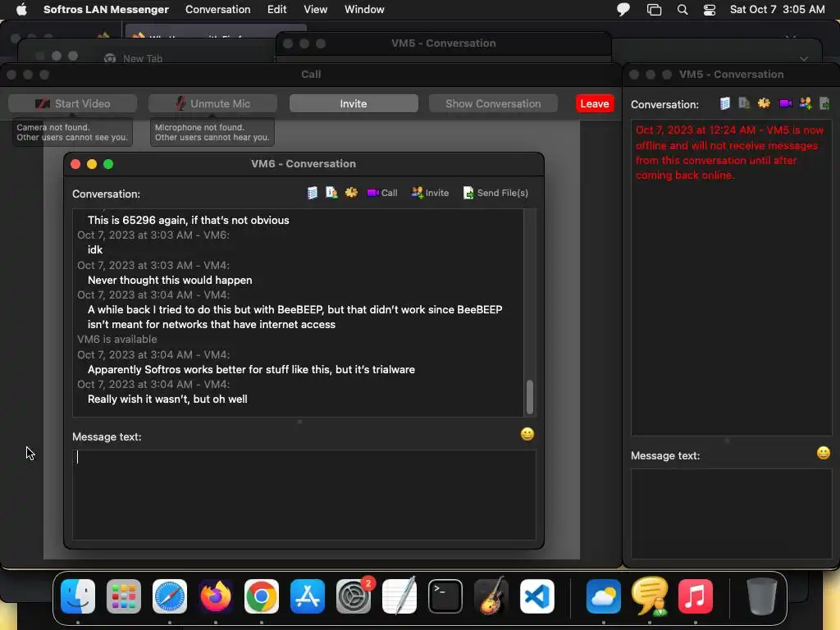Click "Apparently Softros works better" message
Viewport: 840px width, 630px height.
[x=251, y=370]
